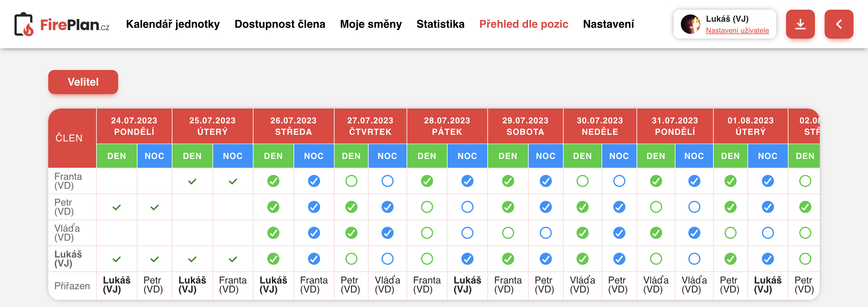Click the red back chevron button
Image resolution: width=868 pixels, height=307 pixels.
[x=839, y=24]
